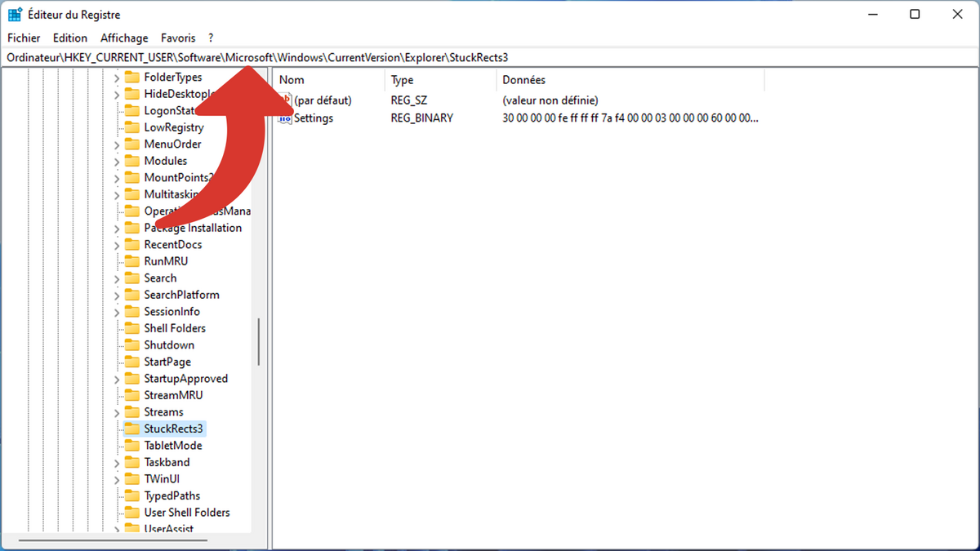Click the LowRegistry folder icon
Image resolution: width=980 pixels, height=551 pixels.
(x=131, y=127)
